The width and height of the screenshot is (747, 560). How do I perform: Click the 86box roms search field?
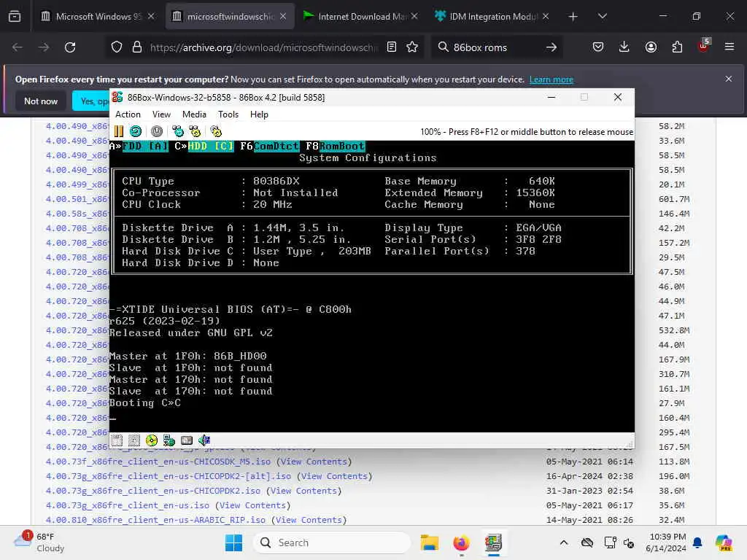[495, 47]
